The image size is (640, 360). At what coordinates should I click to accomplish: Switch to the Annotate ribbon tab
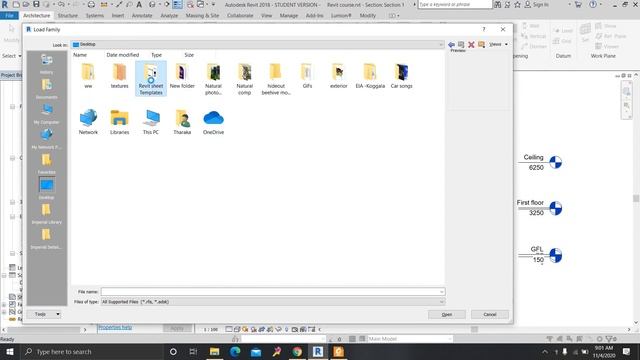coord(142,16)
